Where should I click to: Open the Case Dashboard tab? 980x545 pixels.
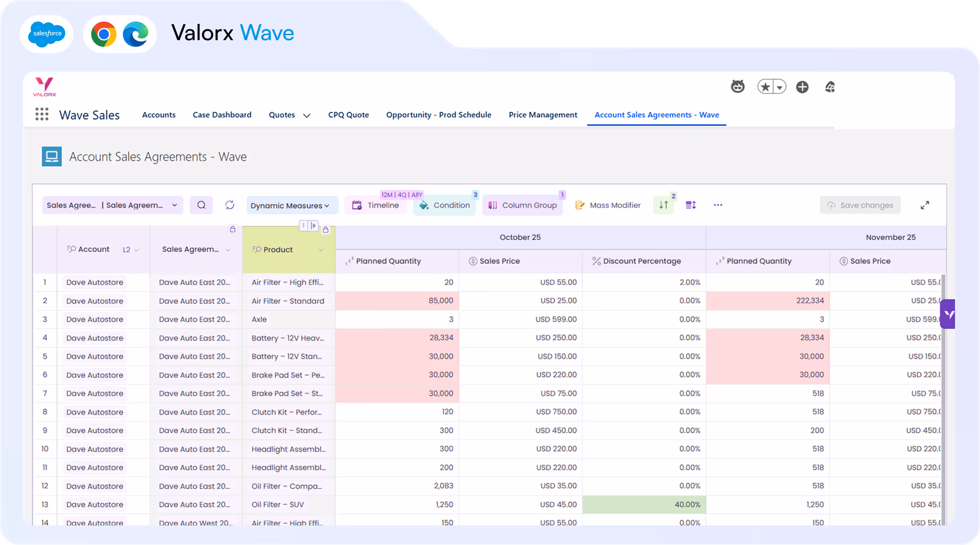click(222, 115)
